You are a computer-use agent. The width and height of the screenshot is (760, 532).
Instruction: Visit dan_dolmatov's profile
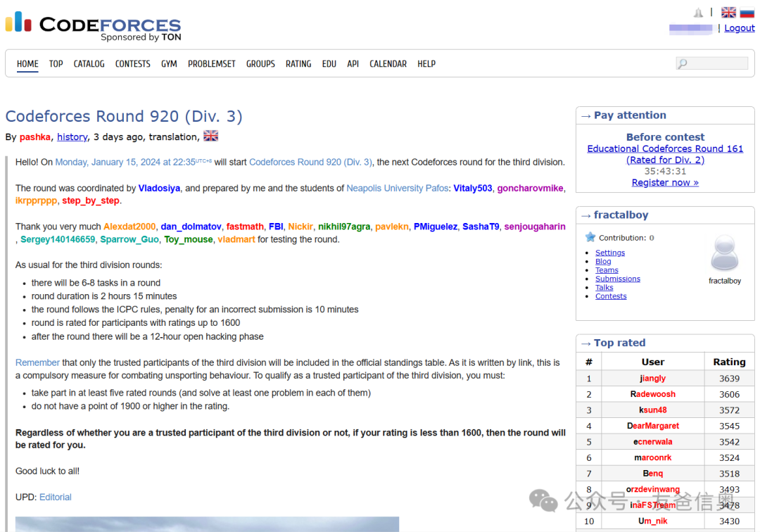(x=191, y=227)
